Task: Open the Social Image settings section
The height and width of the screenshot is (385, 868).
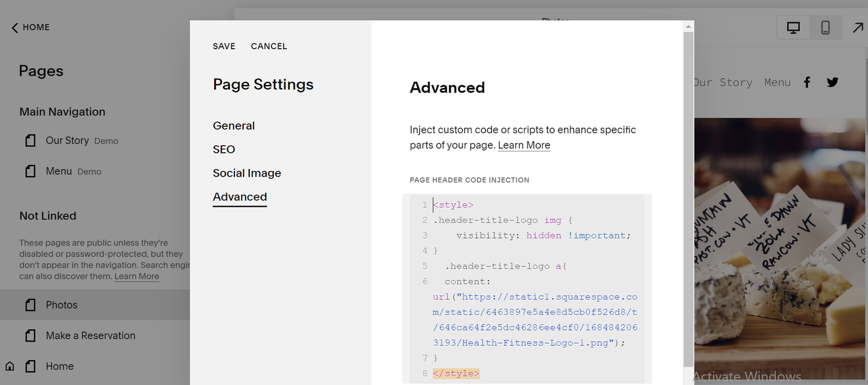Action: click(247, 173)
